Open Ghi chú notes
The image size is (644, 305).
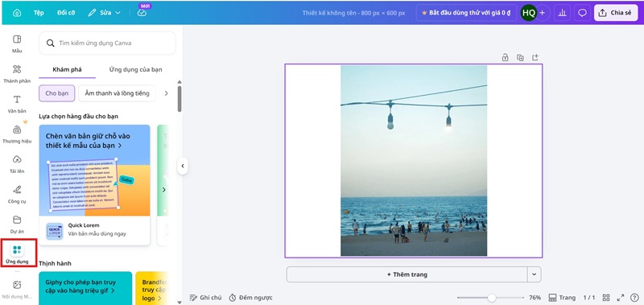coord(205,298)
